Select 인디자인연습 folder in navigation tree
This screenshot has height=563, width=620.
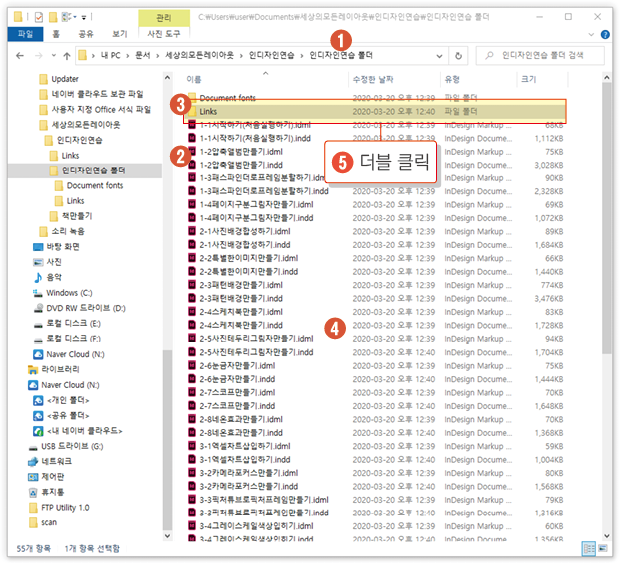[x=79, y=140]
